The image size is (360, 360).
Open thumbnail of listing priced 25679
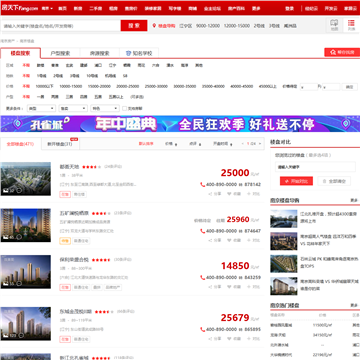pyautogui.click(x=26, y=324)
